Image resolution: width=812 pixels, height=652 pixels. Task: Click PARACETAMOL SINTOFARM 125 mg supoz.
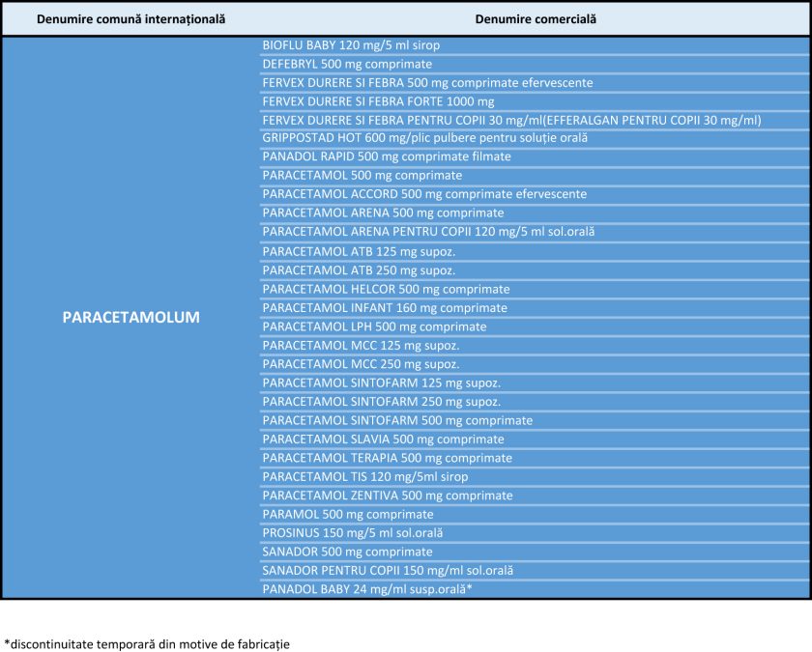coord(535,383)
